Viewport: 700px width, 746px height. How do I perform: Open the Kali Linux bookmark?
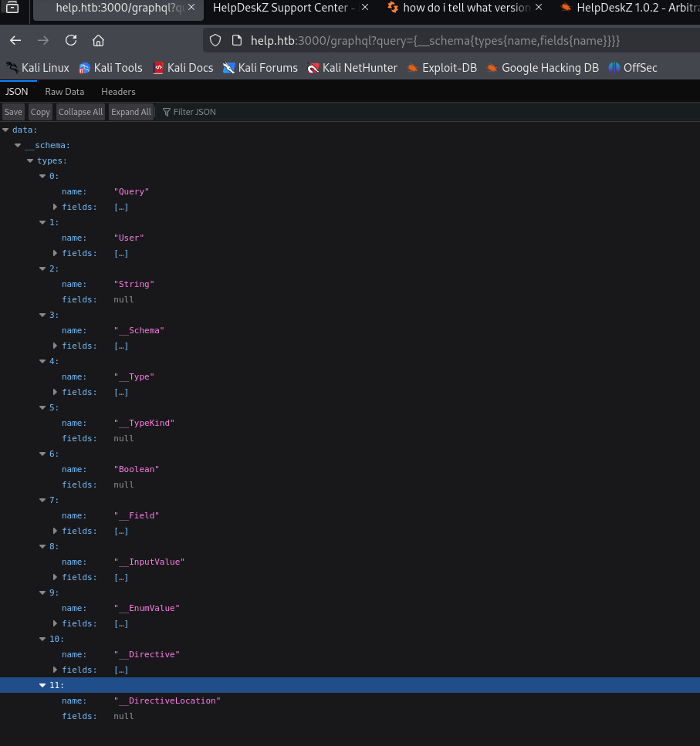pyautogui.click(x=38, y=68)
